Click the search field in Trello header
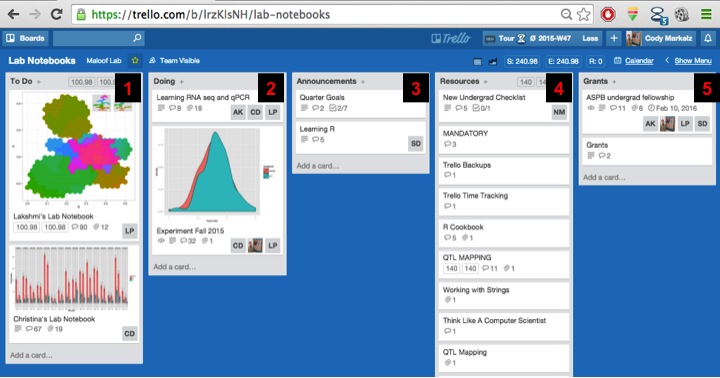720x378 pixels. pos(99,39)
